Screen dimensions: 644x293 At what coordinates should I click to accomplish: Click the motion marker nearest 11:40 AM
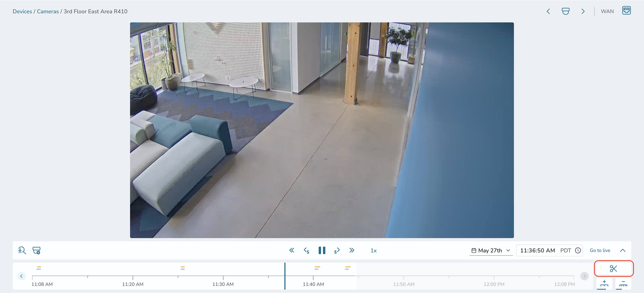click(x=317, y=268)
